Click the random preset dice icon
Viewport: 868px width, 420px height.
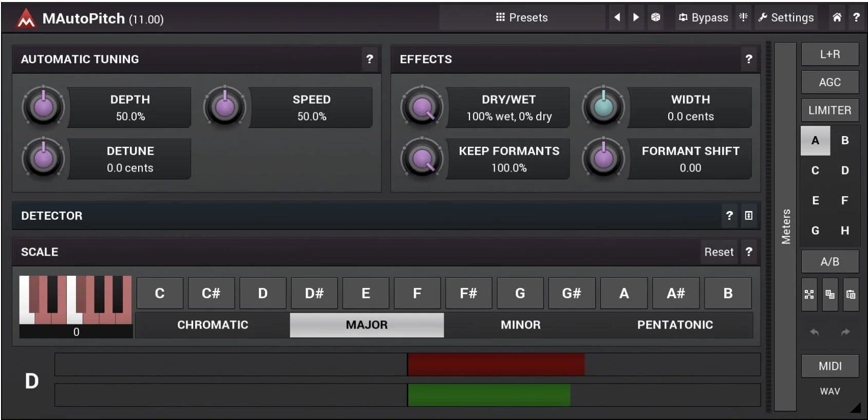click(655, 17)
